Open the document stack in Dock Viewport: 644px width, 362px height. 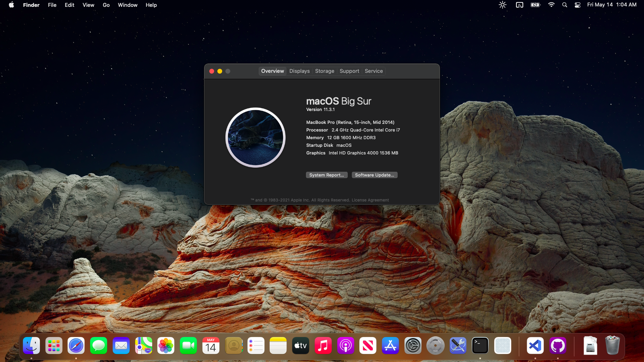[x=590, y=346]
